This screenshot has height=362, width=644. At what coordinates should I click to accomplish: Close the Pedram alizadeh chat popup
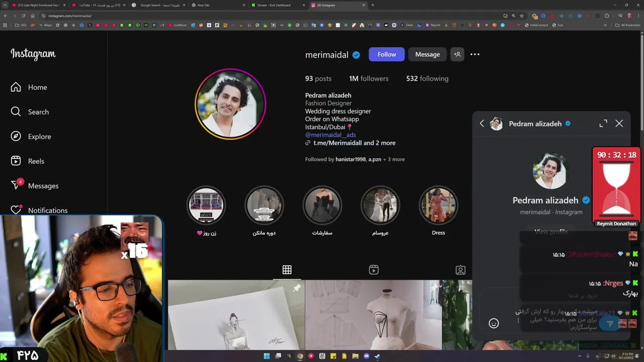(619, 124)
